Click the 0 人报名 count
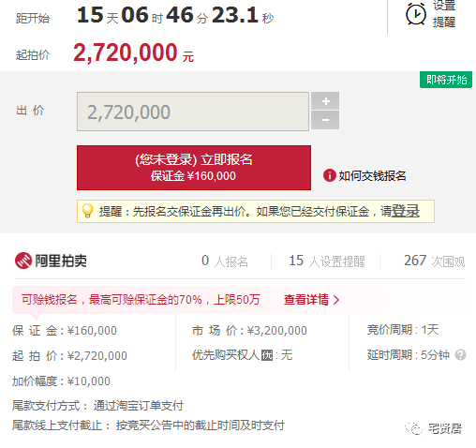This screenshot has height=448, width=476. (x=225, y=261)
